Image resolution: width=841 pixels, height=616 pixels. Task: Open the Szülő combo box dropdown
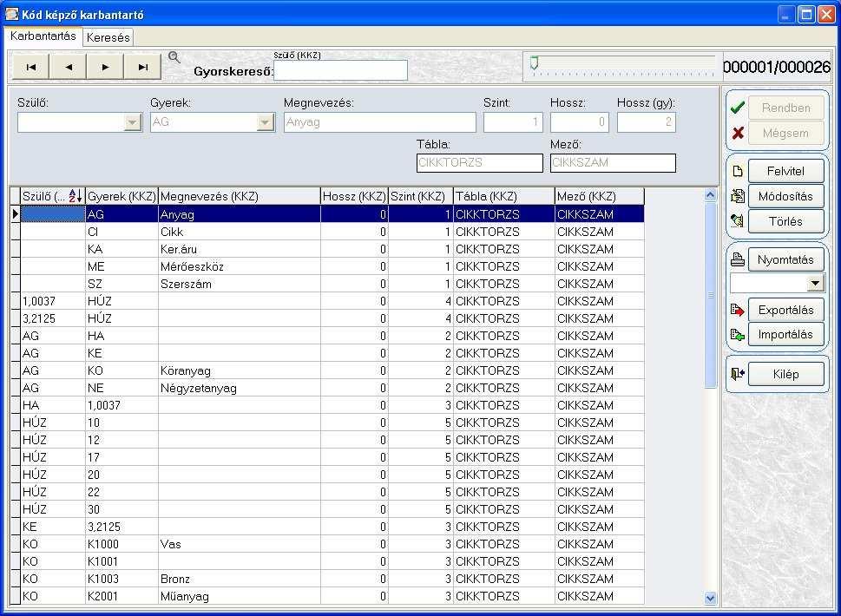(x=132, y=122)
